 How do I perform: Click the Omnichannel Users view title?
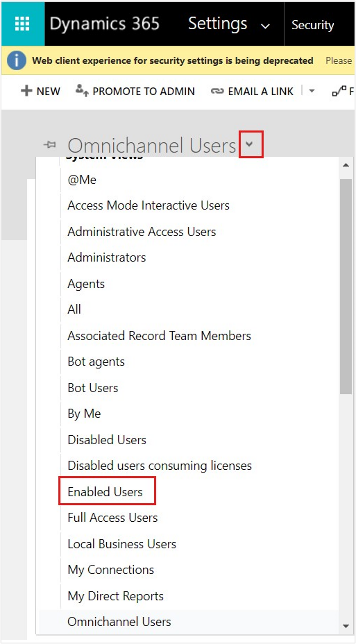point(151,146)
